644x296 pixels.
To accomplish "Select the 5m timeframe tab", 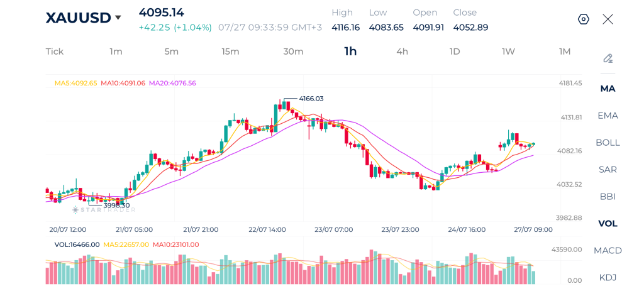I will pyautogui.click(x=171, y=52).
